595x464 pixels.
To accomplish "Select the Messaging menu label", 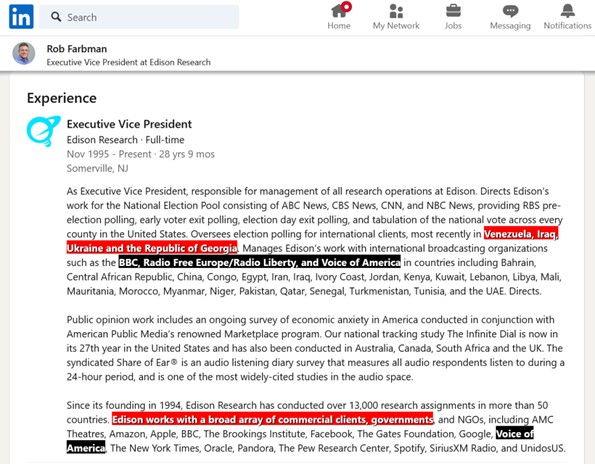I will pos(510,26).
